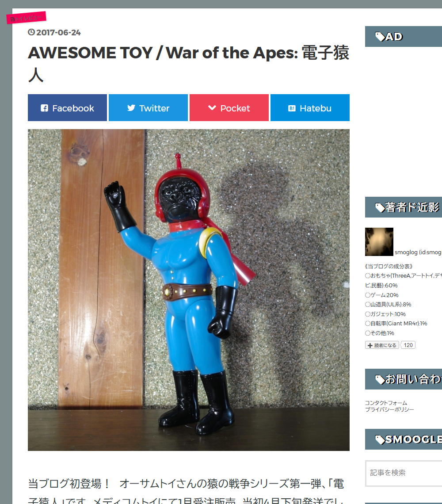The image size is (442, 504).
Task: Open the ape figure photo
Action: 189,290
